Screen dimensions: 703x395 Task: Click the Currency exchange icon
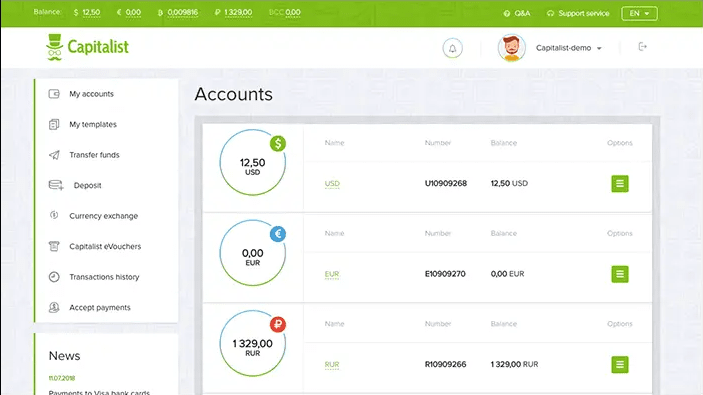point(54,215)
